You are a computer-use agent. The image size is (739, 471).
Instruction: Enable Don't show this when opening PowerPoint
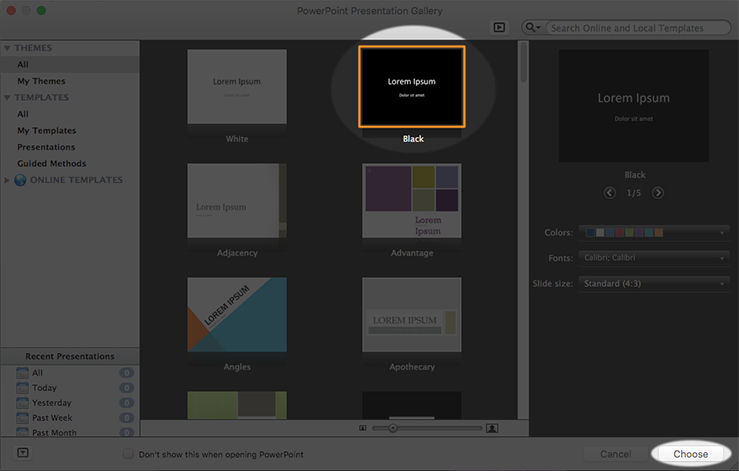128,454
